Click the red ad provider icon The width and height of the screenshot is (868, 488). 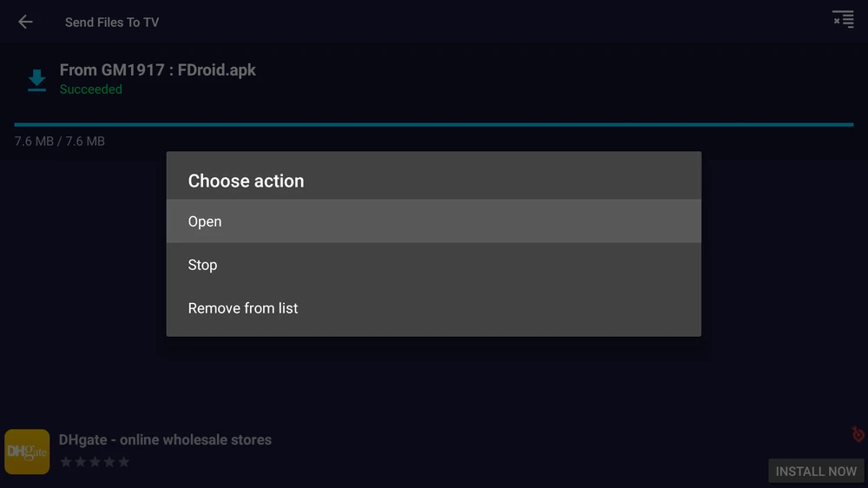[858, 434]
